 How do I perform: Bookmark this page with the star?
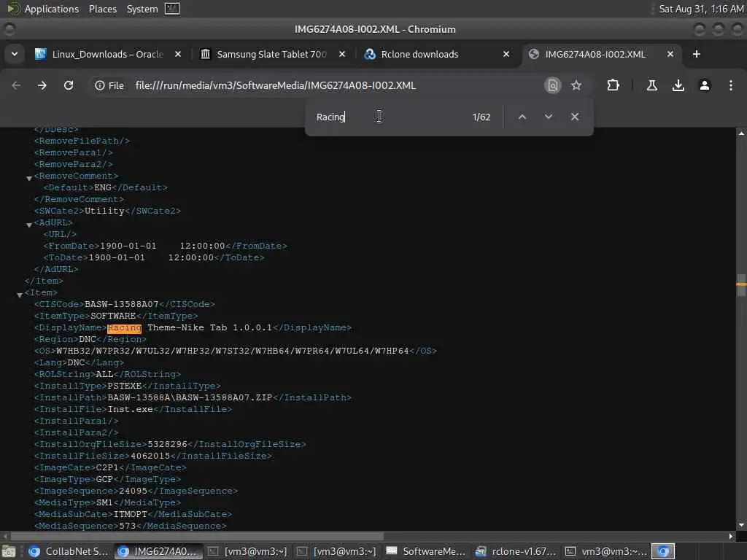point(576,85)
